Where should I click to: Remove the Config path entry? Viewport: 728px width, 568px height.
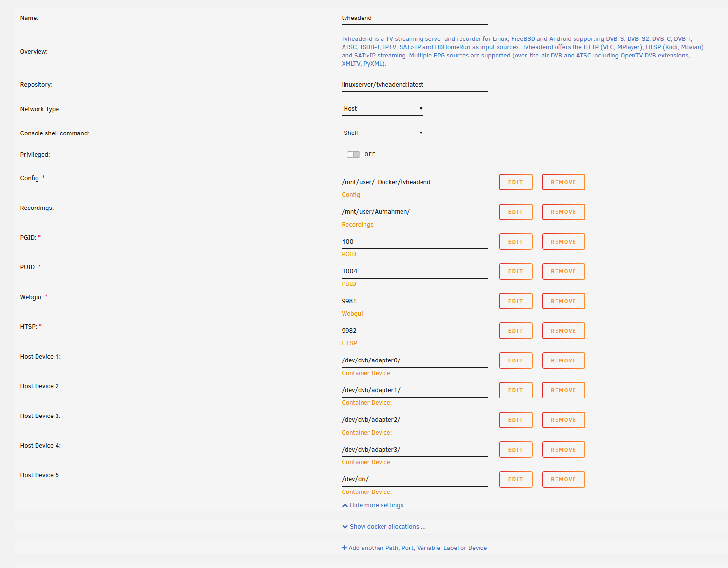coord(563,182)
